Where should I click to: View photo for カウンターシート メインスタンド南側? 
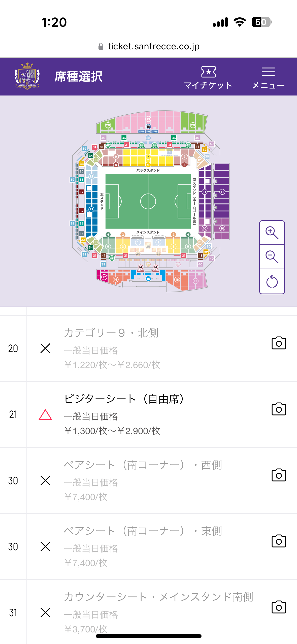click(x=279, y=607)
